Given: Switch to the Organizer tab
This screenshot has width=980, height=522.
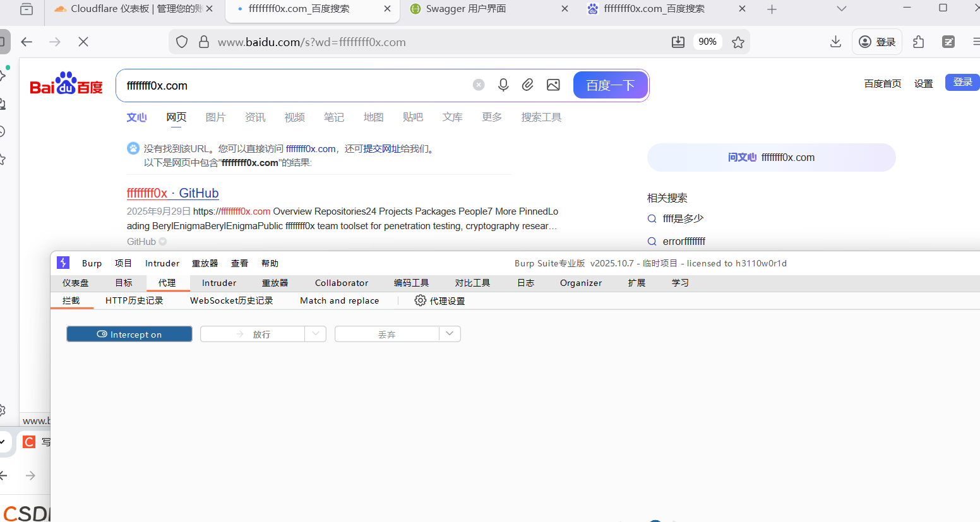Looking at the screenshot, I should click(x=581, y=283).
